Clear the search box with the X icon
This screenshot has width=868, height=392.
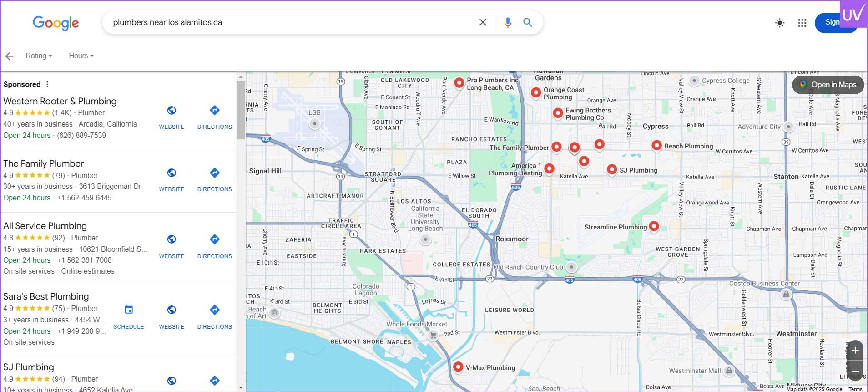click(483, 22)
